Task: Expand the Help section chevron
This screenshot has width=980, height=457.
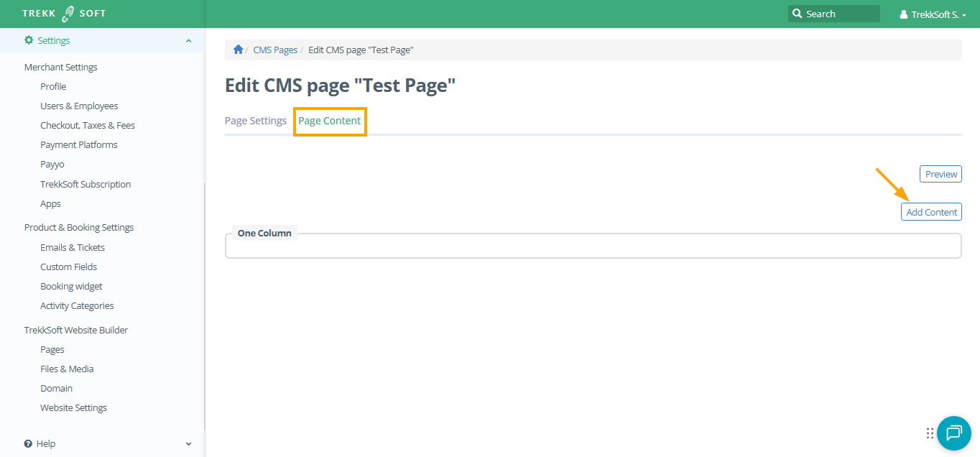Action: [188, 444]
